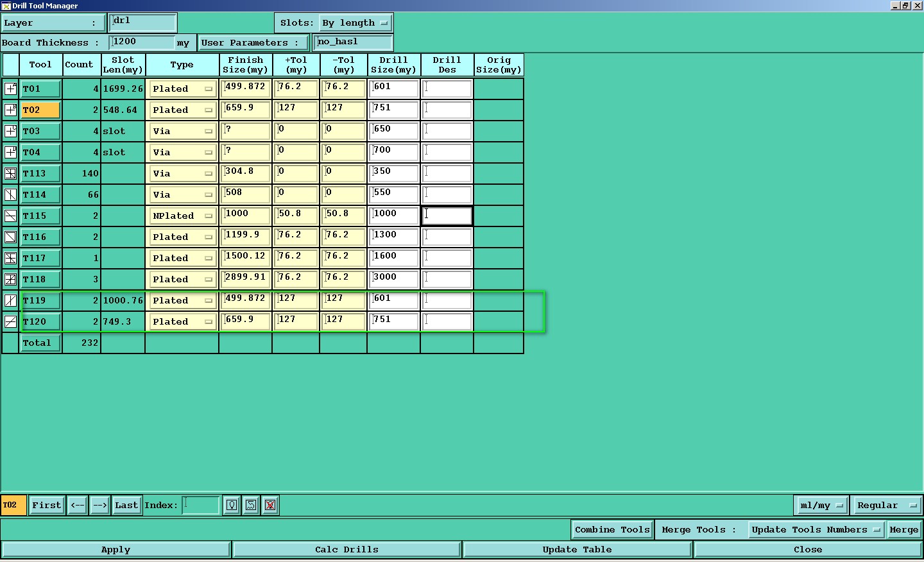924x562 pixels.
Task: Click the T119 row symbol icon
Action: [10, 300]
